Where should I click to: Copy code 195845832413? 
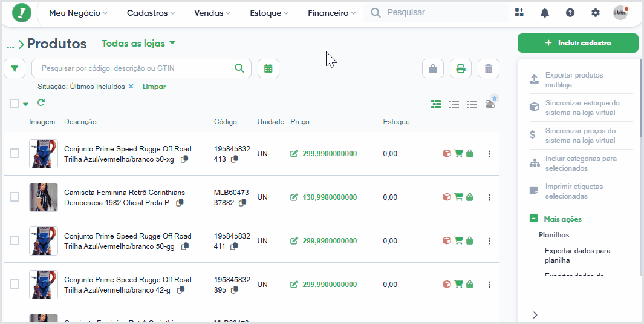pos(235,159)
